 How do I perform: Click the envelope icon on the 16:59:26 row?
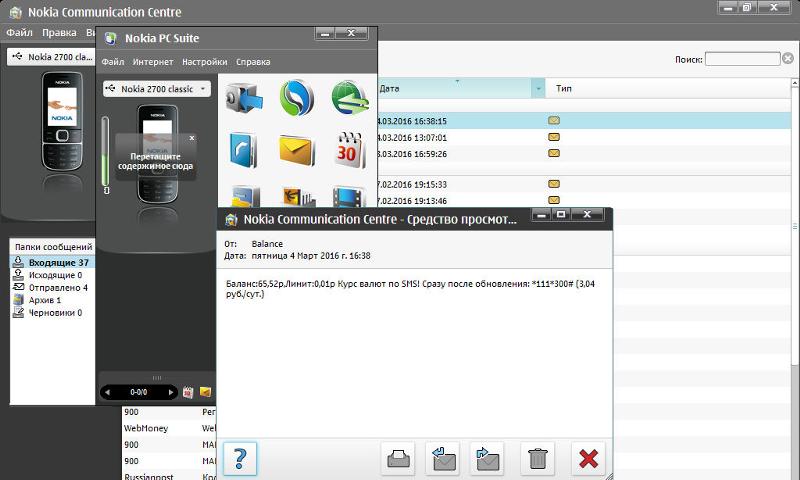pos(554,153)
